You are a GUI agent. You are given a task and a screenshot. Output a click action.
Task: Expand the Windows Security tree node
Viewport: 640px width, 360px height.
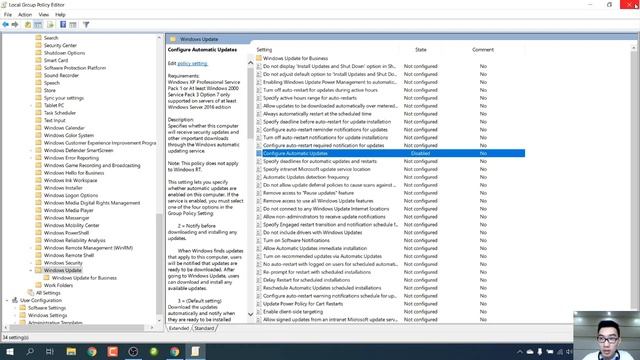(31, 263)
